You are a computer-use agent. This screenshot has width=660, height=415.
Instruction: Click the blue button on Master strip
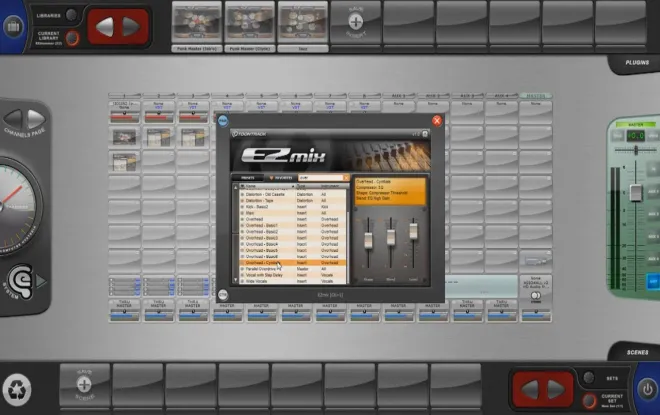click(653, 281)
